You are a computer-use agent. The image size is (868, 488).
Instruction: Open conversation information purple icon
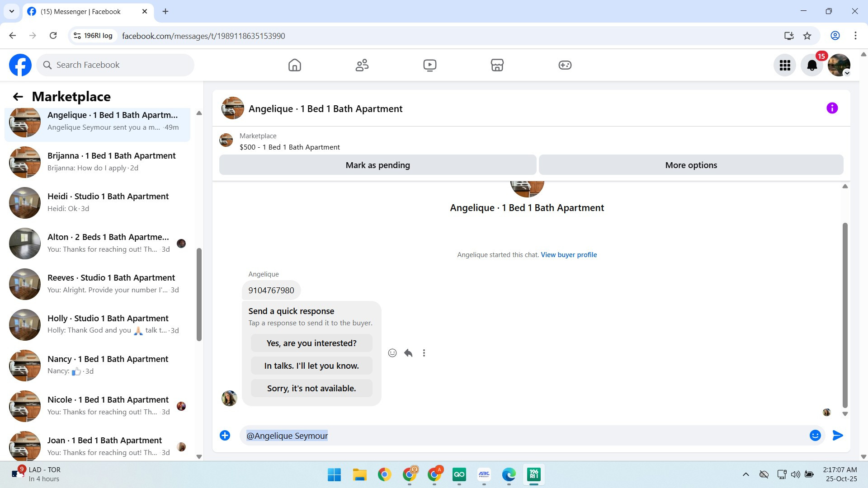pyautogui.click(x=832, y=108)
